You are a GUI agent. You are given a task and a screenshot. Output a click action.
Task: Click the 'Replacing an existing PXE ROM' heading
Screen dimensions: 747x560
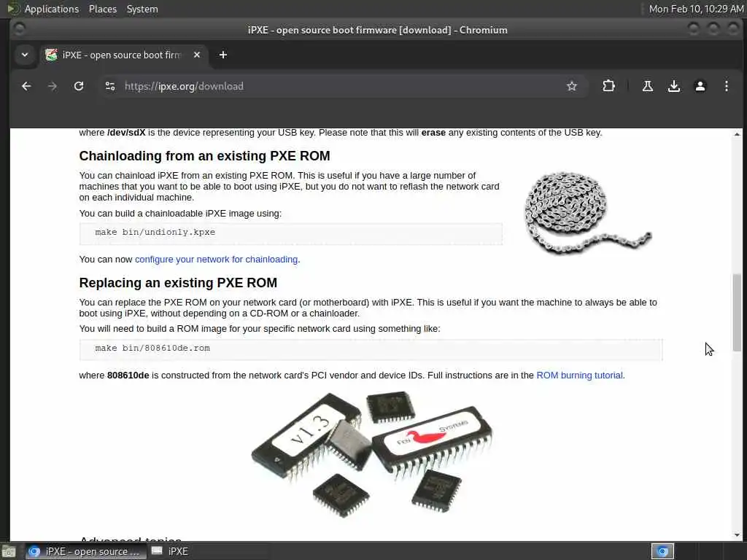coord(178,283)
